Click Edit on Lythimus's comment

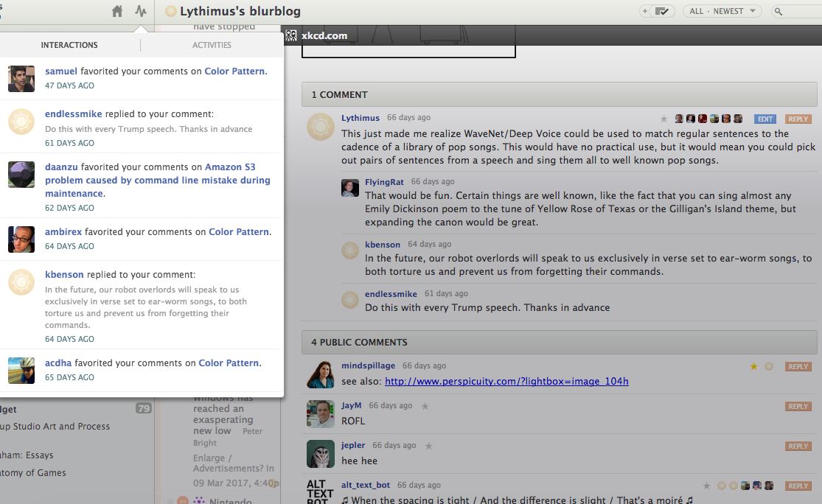pyautogui.click(x=764, y=119)
